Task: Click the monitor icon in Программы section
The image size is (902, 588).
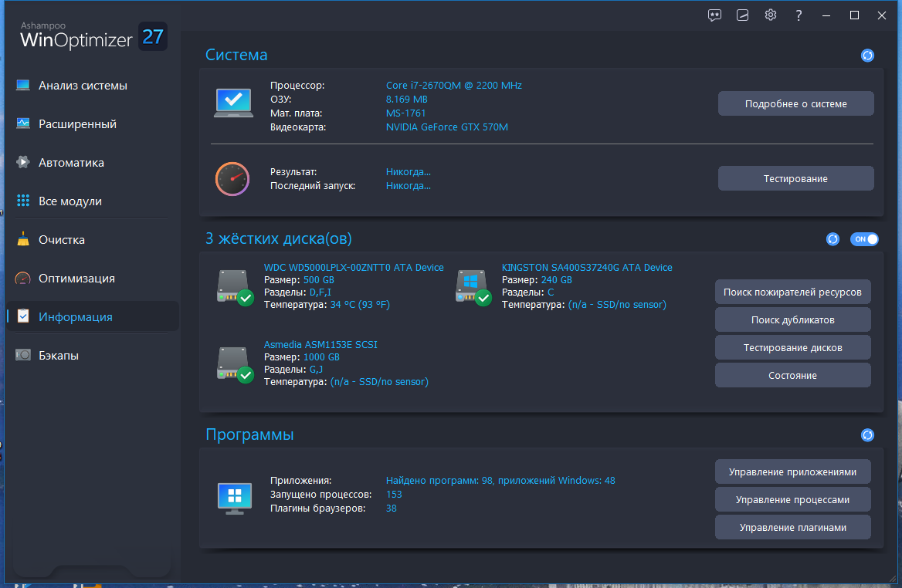Action: click(x=235, y=498)
